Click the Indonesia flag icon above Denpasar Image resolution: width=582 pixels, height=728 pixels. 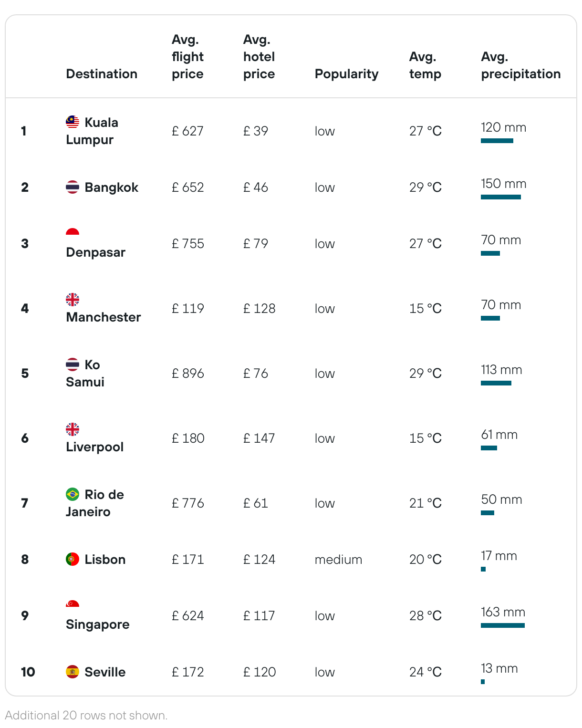pyautogui.click(x=73, y=232)
